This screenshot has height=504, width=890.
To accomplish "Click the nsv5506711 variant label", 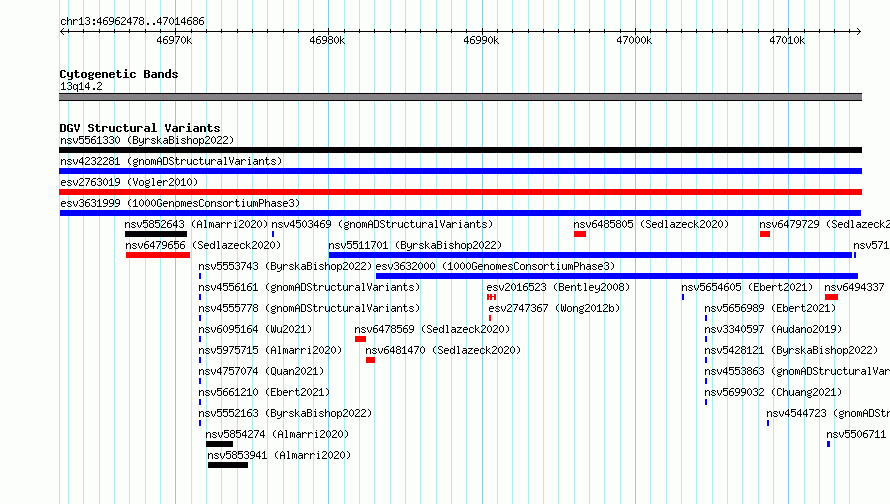I will [x=856, y=434].
